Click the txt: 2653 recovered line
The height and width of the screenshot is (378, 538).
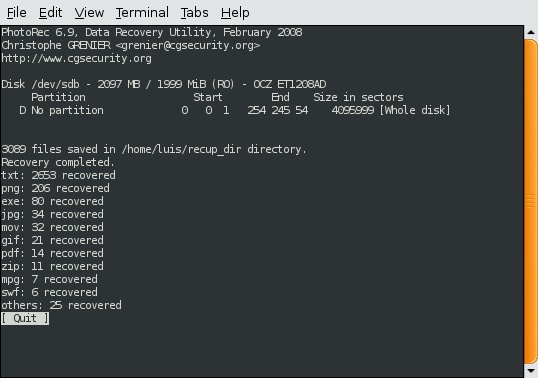pos(58,175)
